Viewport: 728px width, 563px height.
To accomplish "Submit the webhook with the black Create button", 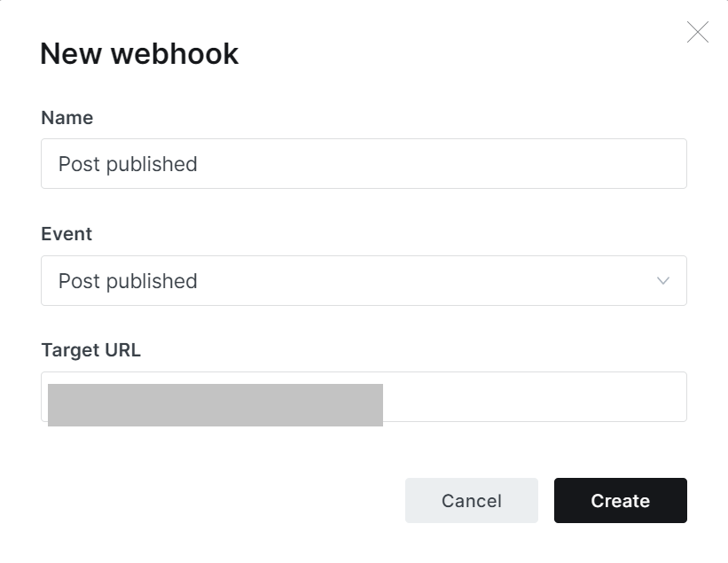I will (620, 501).
